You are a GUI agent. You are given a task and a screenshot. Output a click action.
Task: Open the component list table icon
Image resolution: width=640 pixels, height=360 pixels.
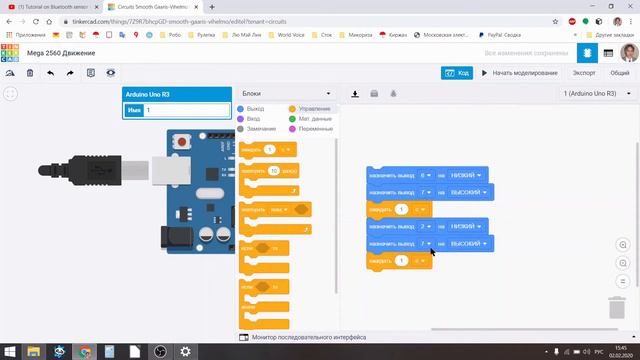608,53
